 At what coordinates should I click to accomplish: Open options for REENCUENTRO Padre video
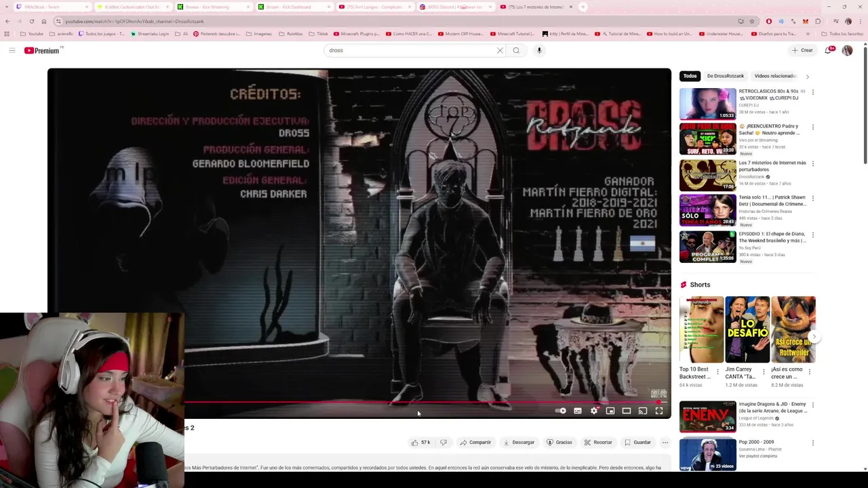tap(812, 127)
